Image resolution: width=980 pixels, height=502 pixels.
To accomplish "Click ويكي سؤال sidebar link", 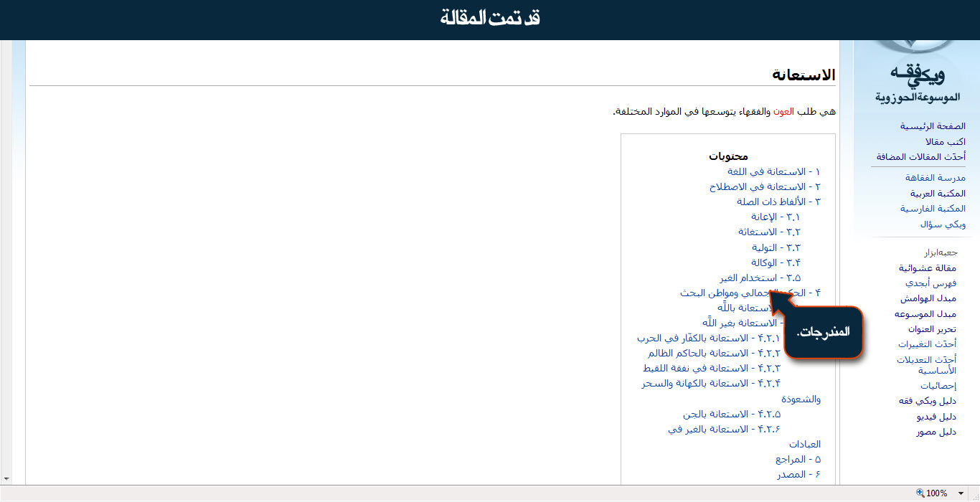I will tap(943, 224).
